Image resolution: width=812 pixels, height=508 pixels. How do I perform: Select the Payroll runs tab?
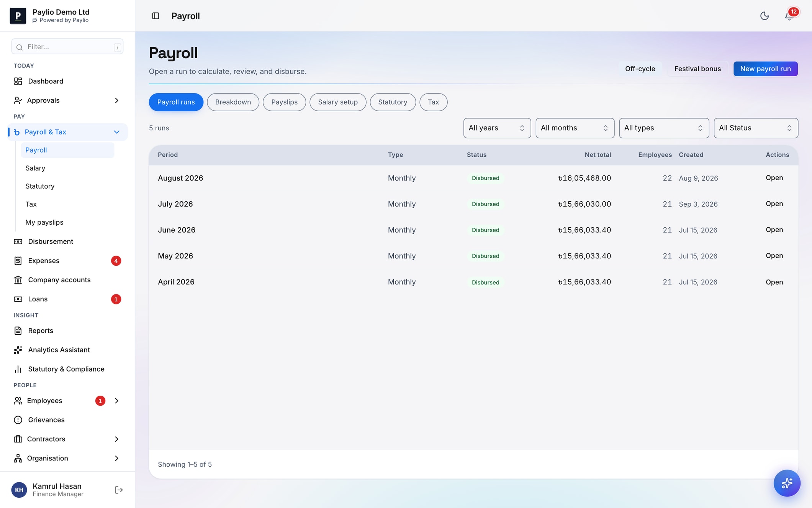coord(176,102)
